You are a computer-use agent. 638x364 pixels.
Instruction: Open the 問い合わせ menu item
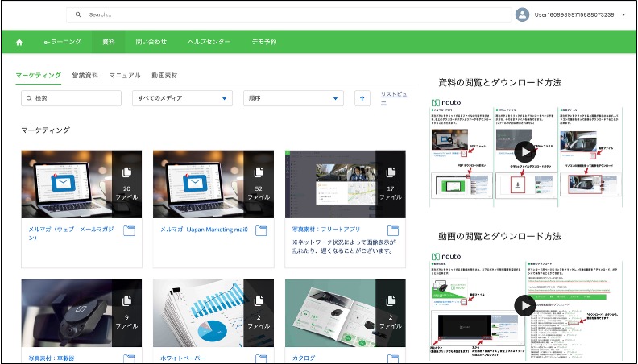click(x=151, y=42)
